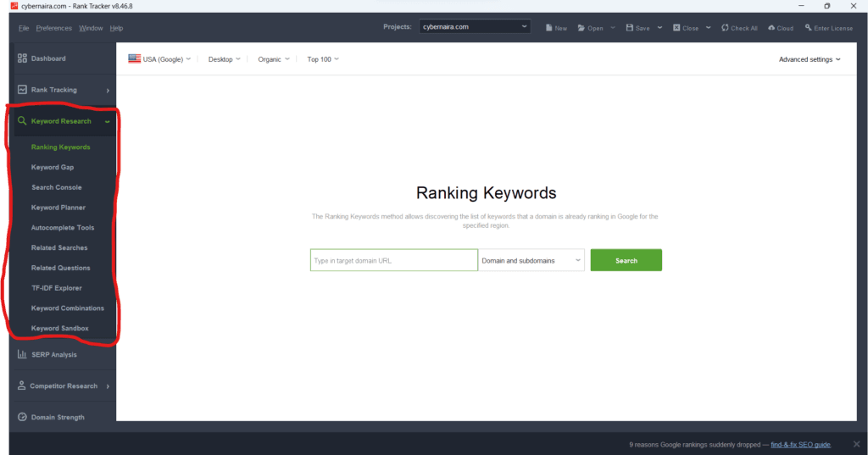Select Autocomplete Tools in sidebar

pos(63,227)
